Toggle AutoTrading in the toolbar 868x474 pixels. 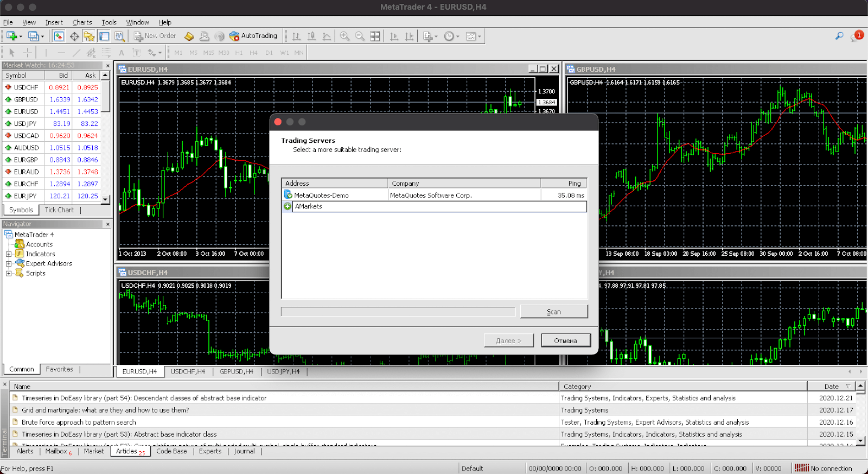pyautogui.click(x=253, y=36)
